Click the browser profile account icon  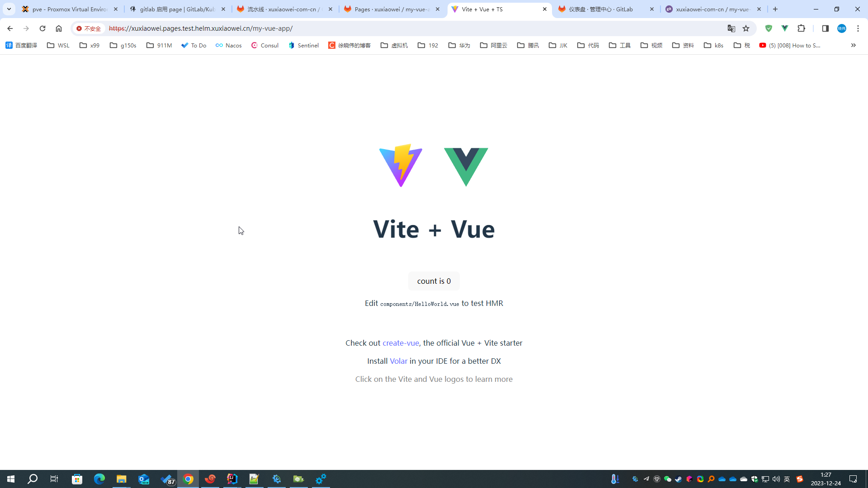click(x=843, y=28)
